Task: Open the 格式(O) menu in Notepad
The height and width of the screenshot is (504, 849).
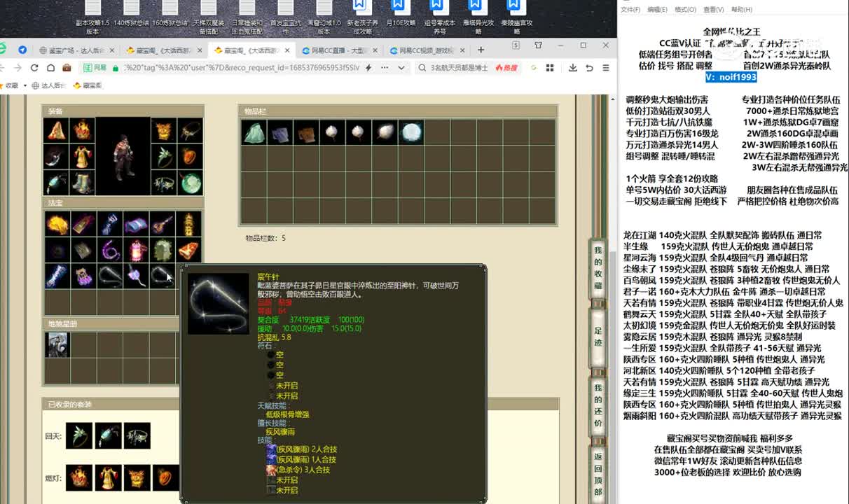Action: pos(684,10)
